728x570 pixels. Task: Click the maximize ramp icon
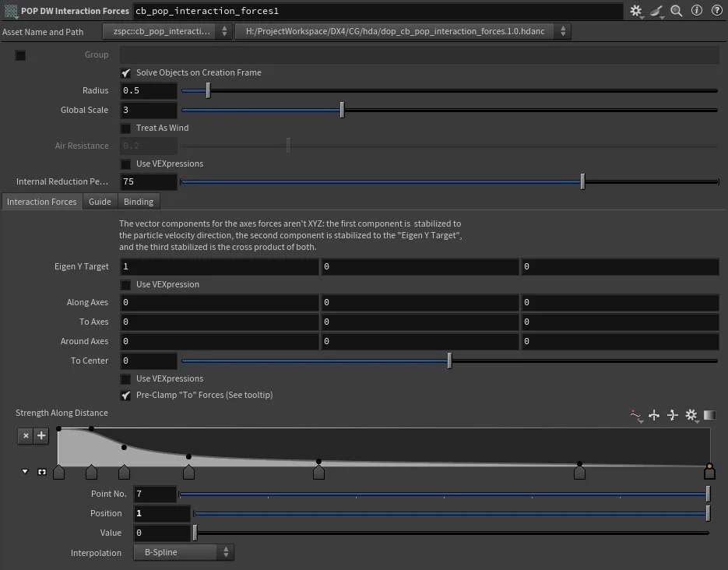[x=42, y=472]
